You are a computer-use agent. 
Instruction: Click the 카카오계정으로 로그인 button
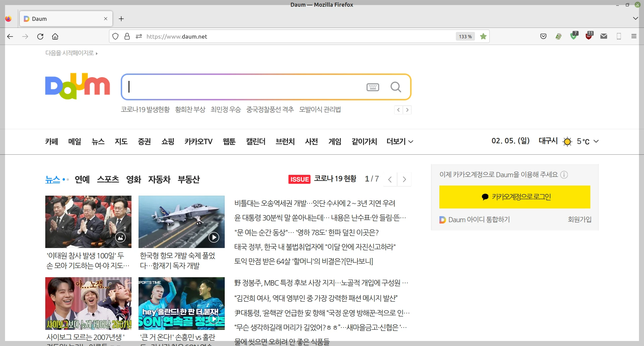pos(515,197)
